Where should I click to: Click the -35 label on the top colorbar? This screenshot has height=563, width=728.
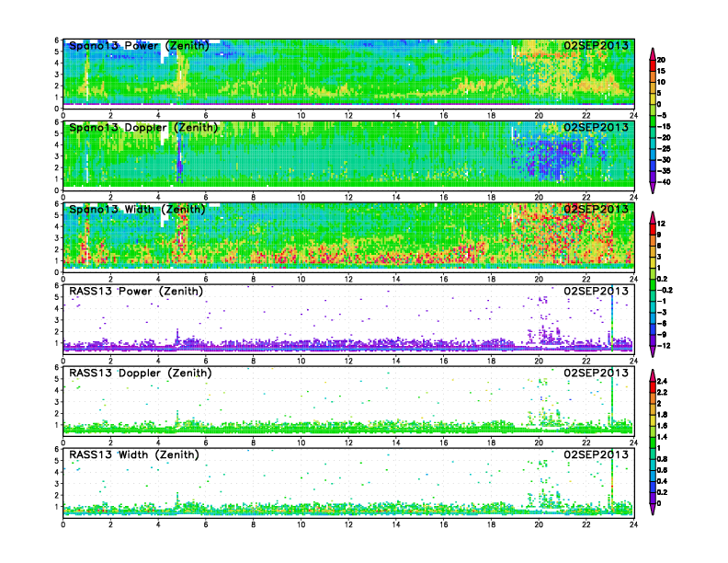pos(664,171)
